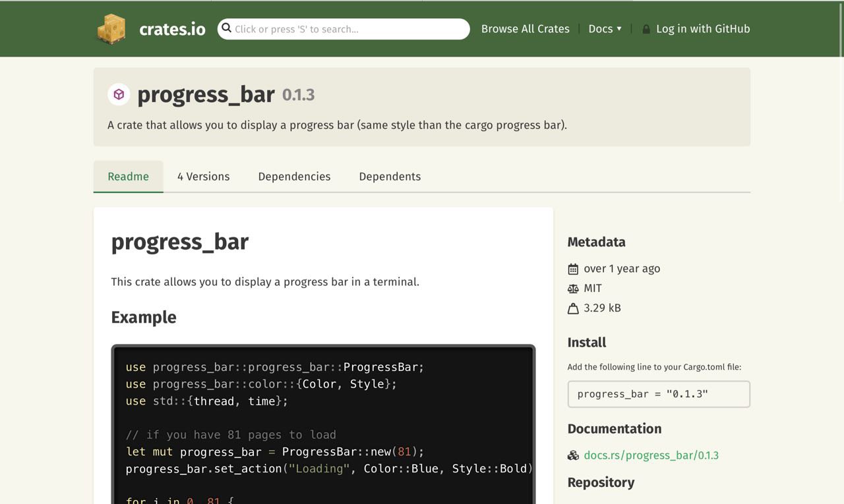Click the first code line importing ProgressBar

coord(275,367)
